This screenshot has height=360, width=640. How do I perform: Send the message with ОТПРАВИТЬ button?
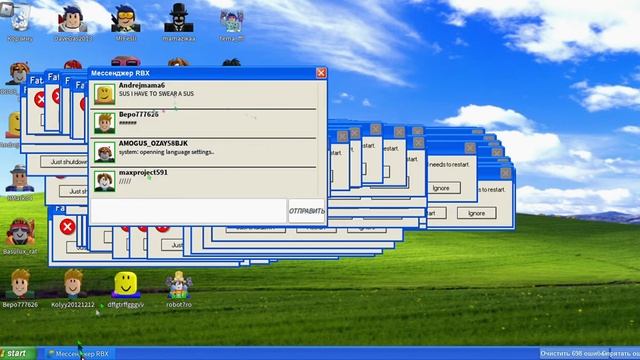point(307,211)
